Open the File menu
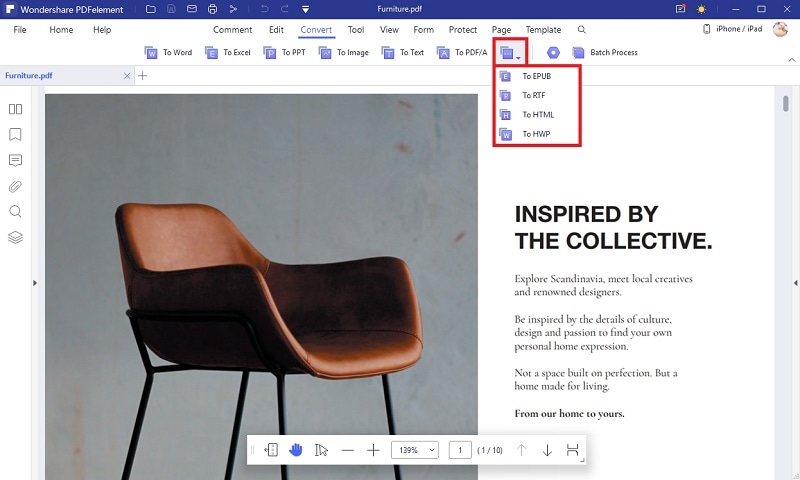 [x=20, y=30]
